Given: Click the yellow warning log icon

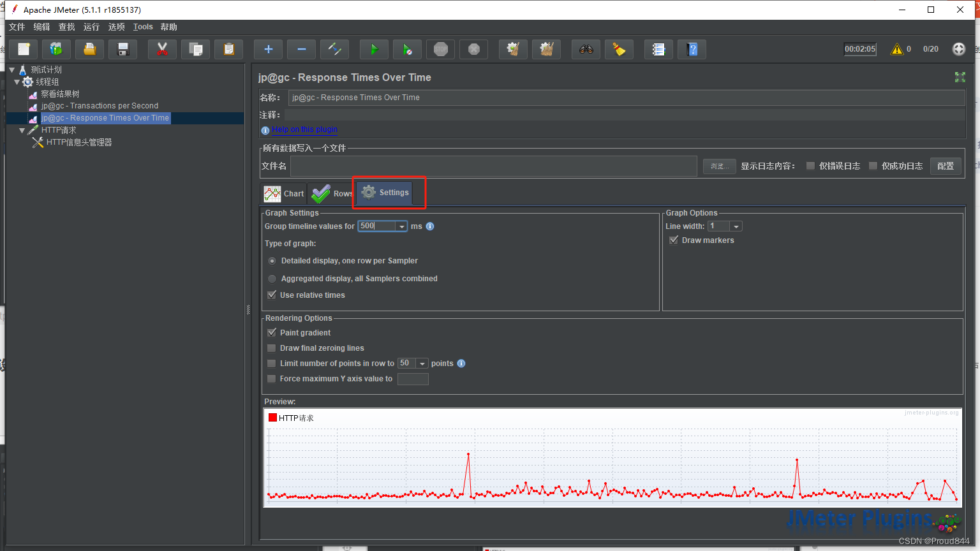Looking at the screenshot, I should pos(897,49).
